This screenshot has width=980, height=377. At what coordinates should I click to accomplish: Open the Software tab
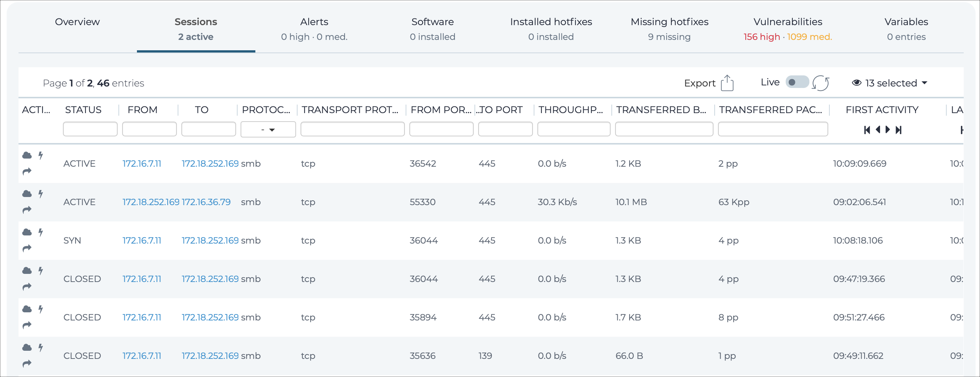click(433, 29)
